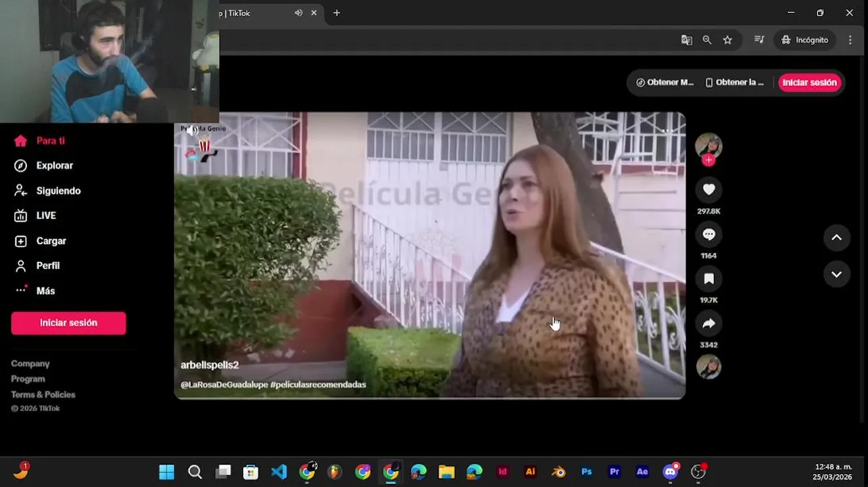Open Adobe Illustrator from the taskbar
The image size is (868, 487).
(531, 472)
